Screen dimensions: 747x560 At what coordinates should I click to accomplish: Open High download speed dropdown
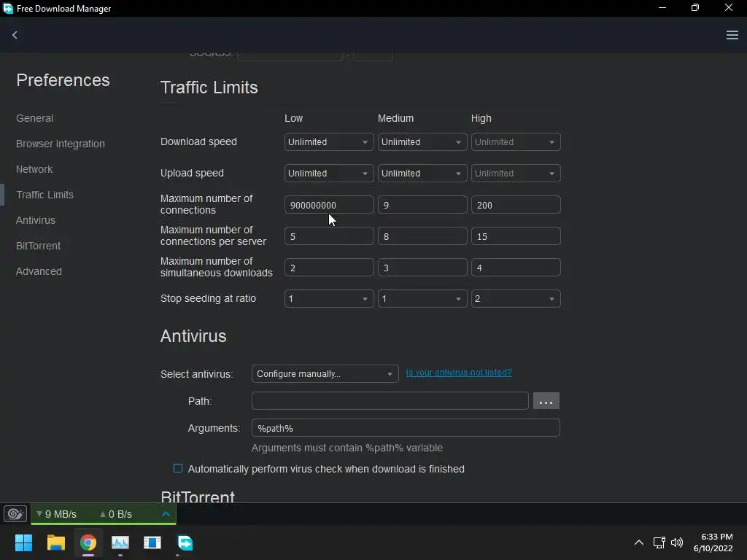[x=516, y=142]
